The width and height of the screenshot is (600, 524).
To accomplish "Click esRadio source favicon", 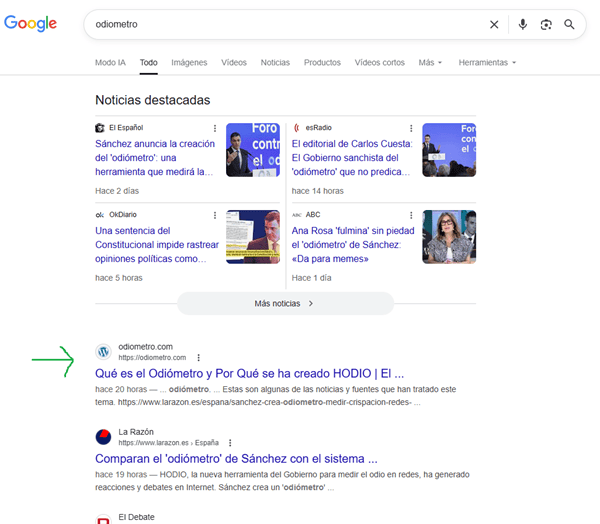I will 296,128.
